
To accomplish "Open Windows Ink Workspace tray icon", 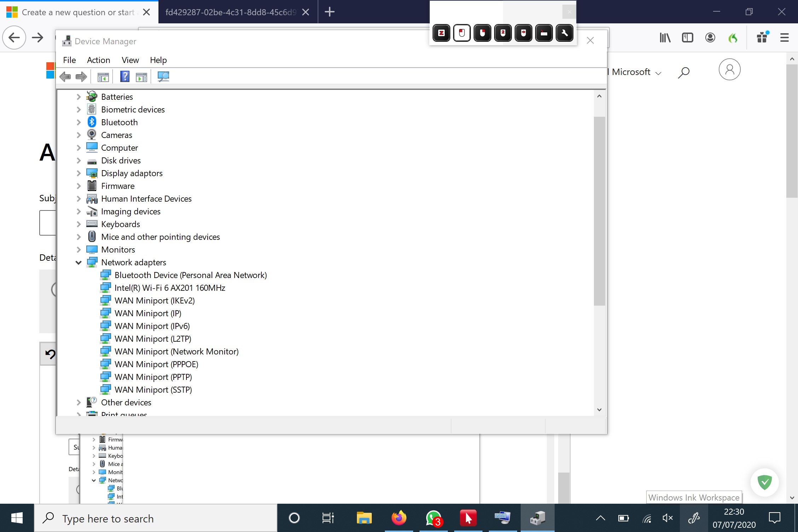I will 694,518.
